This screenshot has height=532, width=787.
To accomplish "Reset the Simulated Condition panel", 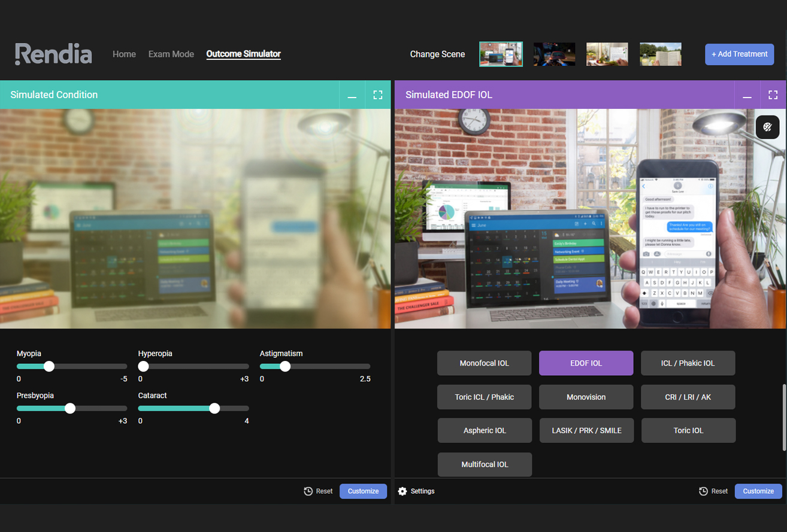I will pyautogui.click(x=318, y=491).
